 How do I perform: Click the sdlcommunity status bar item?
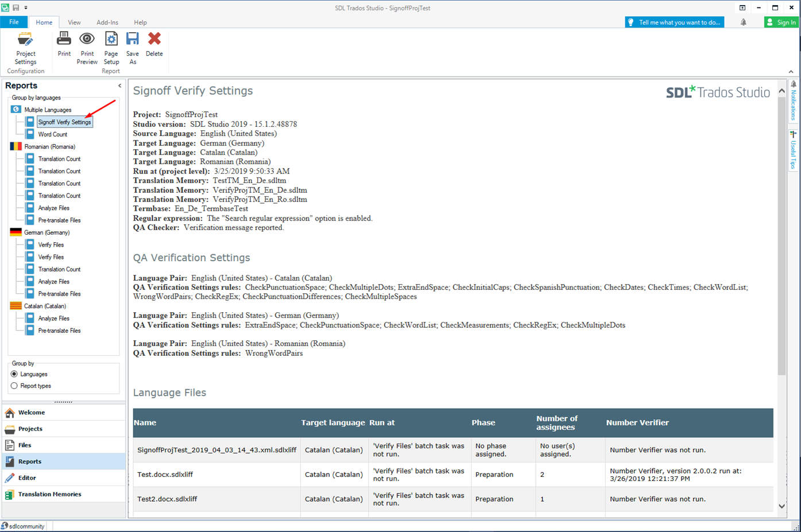[x=23, y=526]
